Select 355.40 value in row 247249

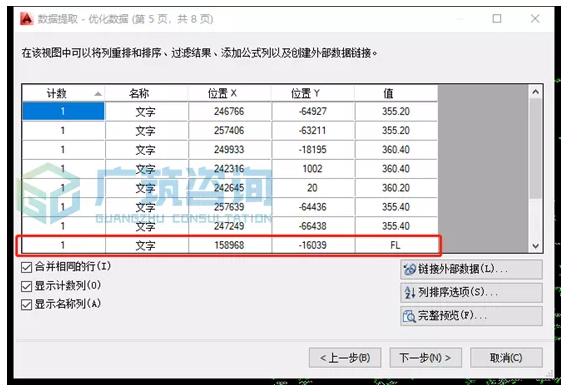tap(396, 226)
